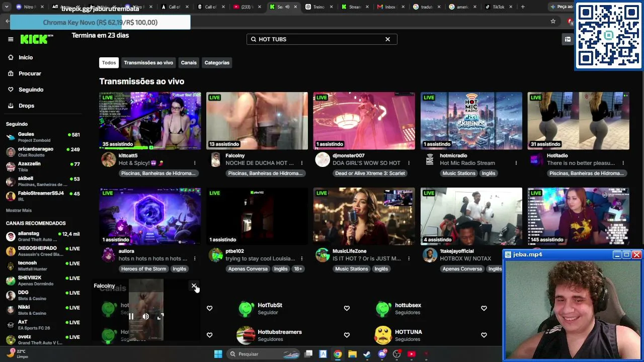Open the hotmicradio stream thumbnail
Viewport: 644px width, 362px height.
[471, 121]
